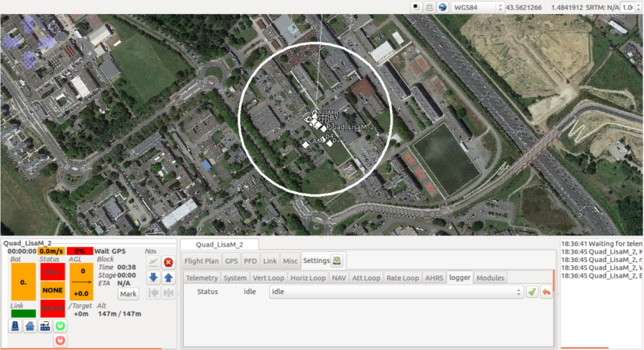This screenshot has height=350, width=644.
Task: Select the Quad_LisaM_2 aircraft tab
Action: pyautogui.click(x=220, y=244)
